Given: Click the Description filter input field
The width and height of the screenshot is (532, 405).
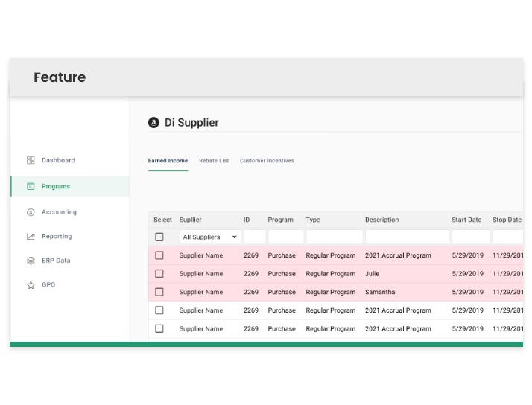Looking at the screenshot, I should tap(407, 237).
